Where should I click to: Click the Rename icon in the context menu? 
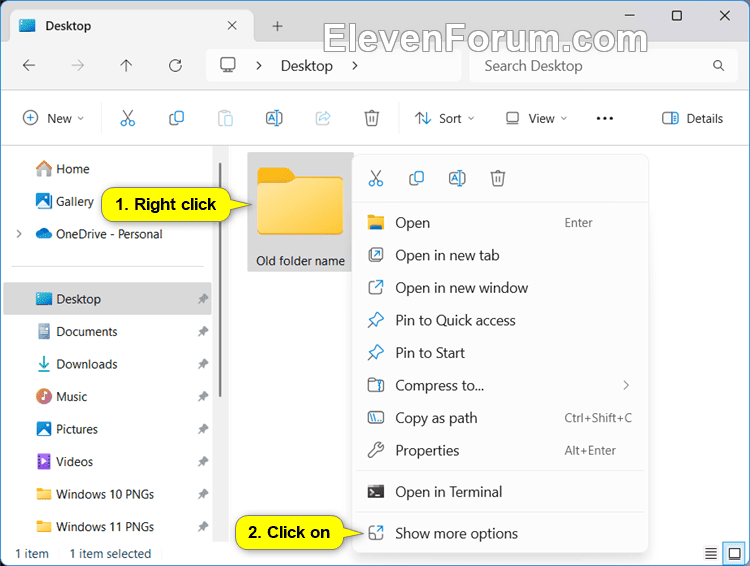pyautogui.click(x=457, y=178)
